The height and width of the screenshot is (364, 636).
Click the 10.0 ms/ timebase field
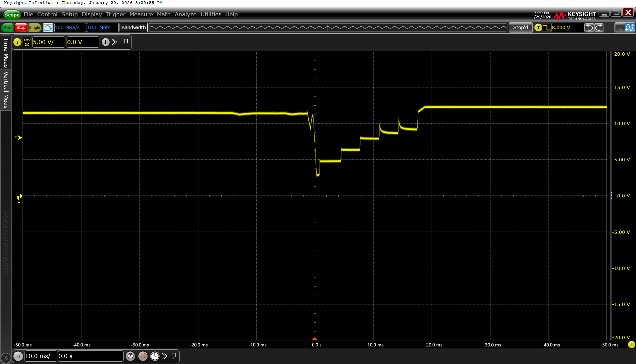(x=41, y=356)
